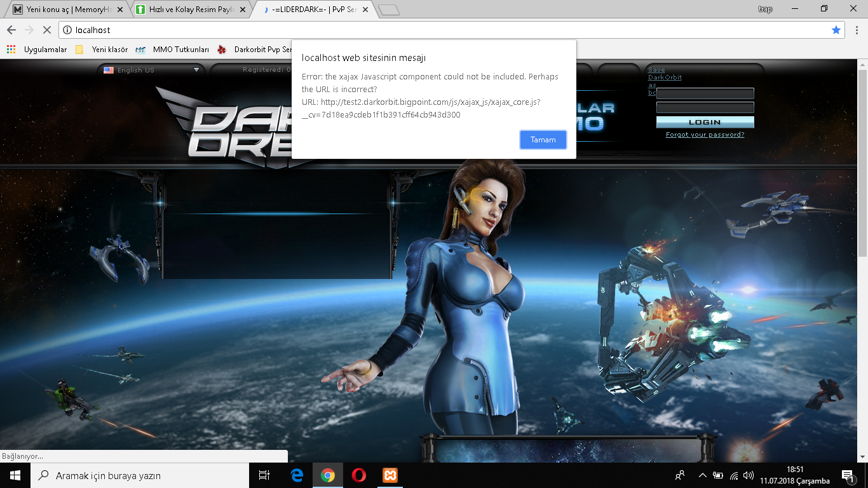Click the Tamam button in the alert

(543, 140)
